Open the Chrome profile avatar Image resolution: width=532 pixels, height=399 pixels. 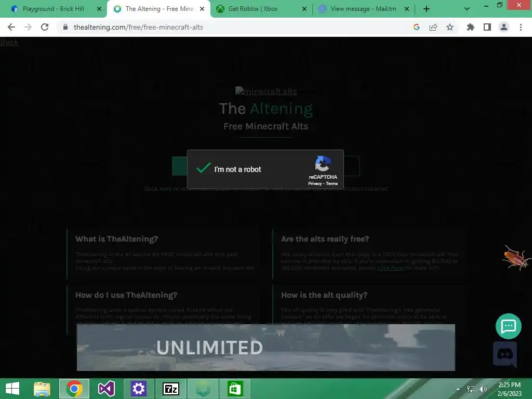pos(504,27)
